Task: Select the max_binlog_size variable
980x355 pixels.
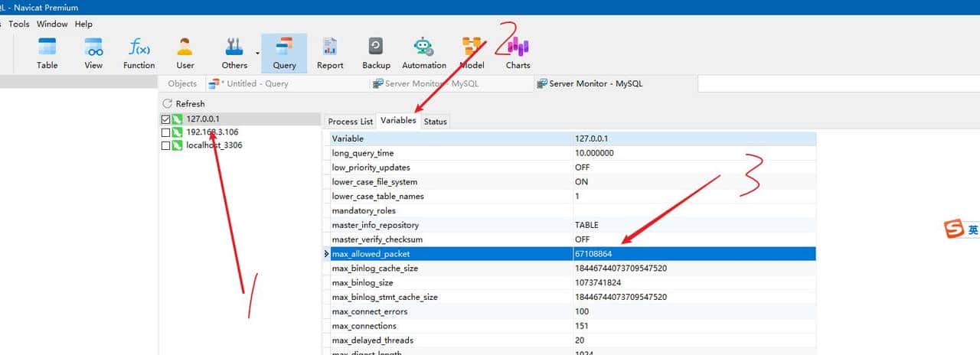Action: [451, 283]
